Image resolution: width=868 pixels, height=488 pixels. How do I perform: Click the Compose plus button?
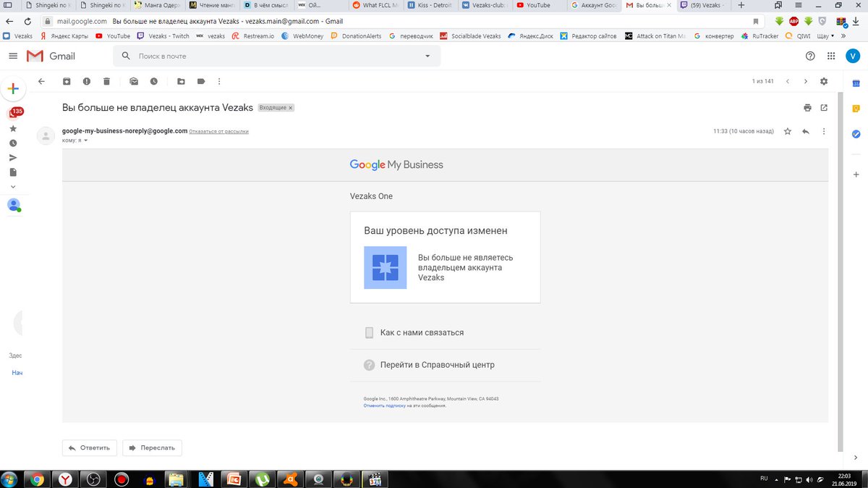pyautogui.click(x=13, y=88)
